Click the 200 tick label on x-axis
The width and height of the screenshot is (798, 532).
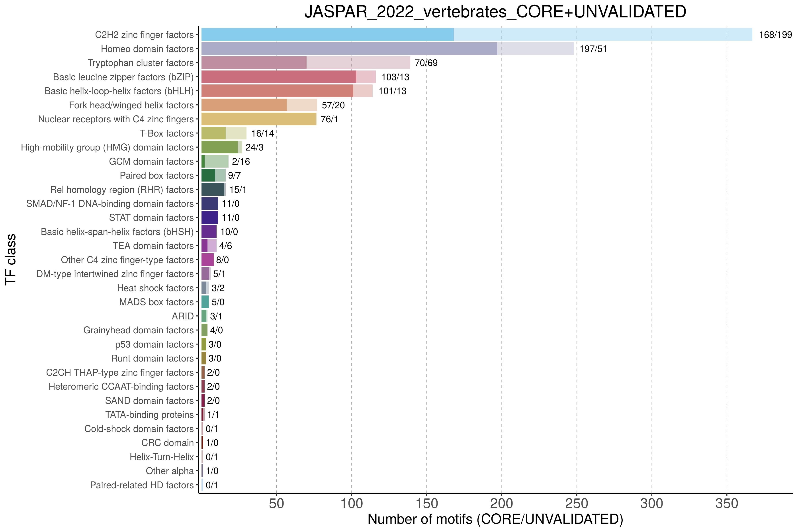pyautogui.click(x=501, y=503)
